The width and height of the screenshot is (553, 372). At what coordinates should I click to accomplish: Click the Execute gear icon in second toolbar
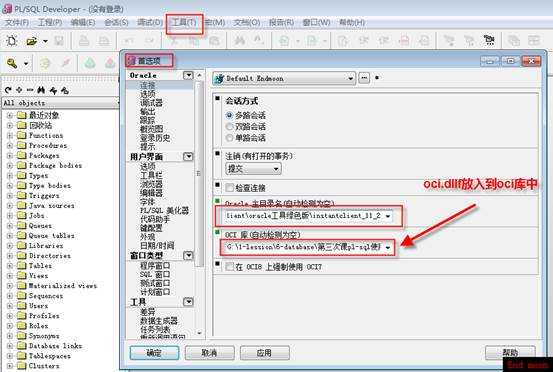click(45, 64)
